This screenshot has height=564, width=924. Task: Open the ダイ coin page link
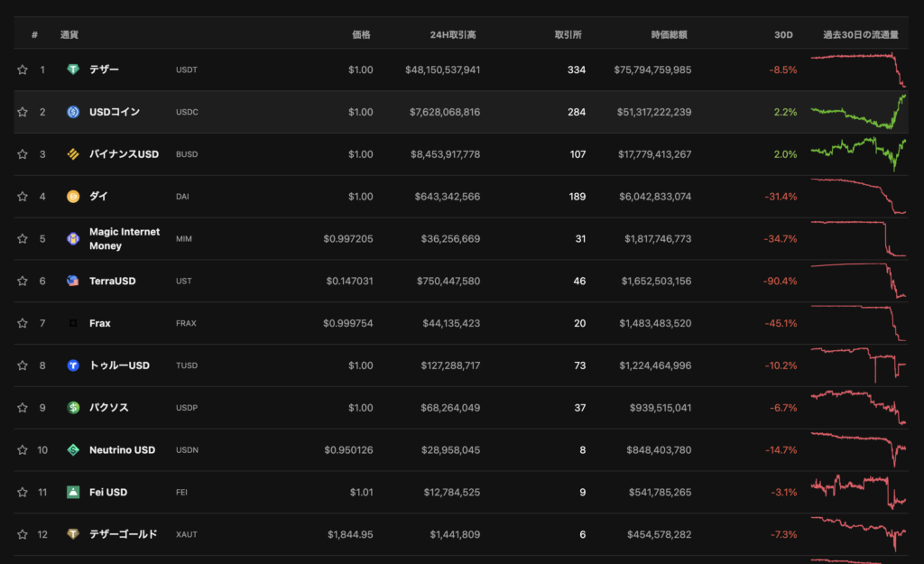coord(98,196)
